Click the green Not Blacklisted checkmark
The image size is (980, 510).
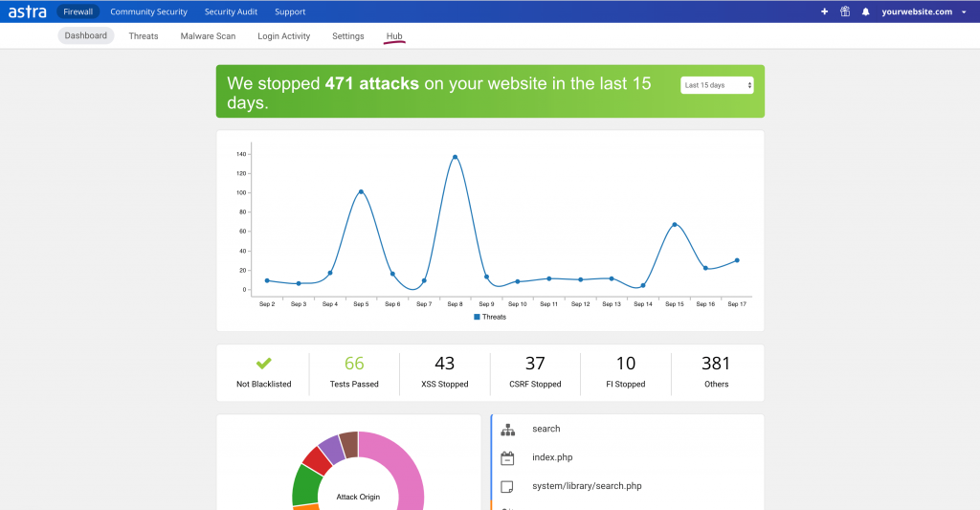264,364
